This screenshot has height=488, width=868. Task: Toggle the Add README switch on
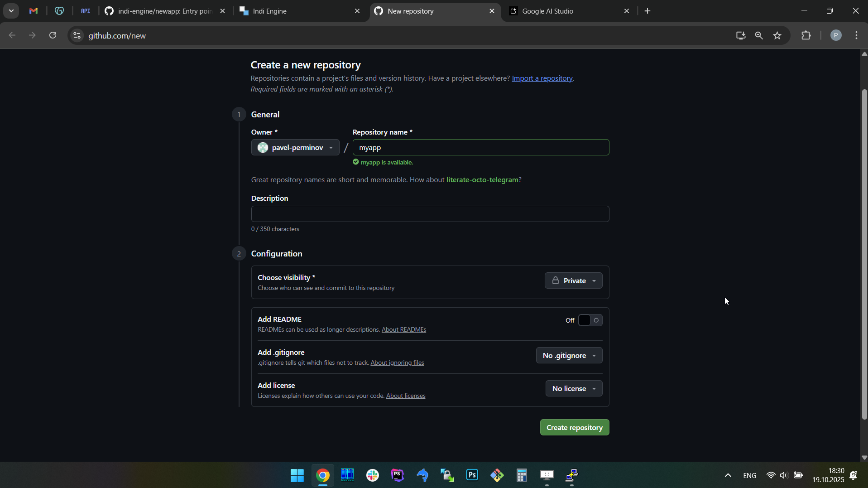pyautogui.click(x=590, y=320)
